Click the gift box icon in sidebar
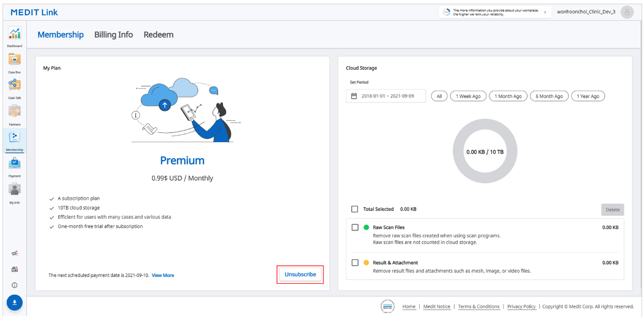 [14, 270]
